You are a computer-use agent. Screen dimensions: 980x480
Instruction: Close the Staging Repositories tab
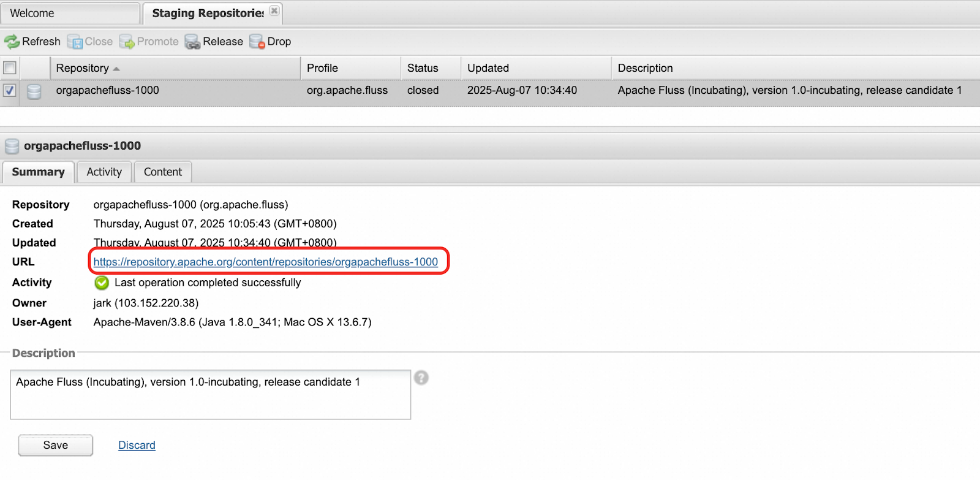(x=274, y=10)
